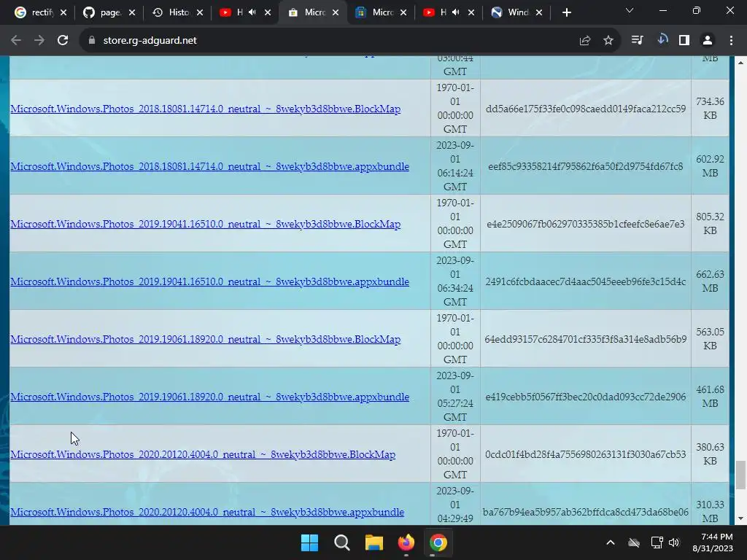Open the Windows Start menu
The image size is (747, 560).
click(x=309, y=542)
